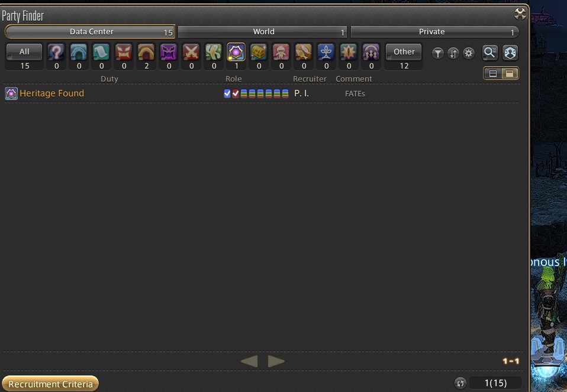Screen dimensions: 567x392
Task: Filter by the teal scroll Dungeons icon
Action: tap(101, 53)
